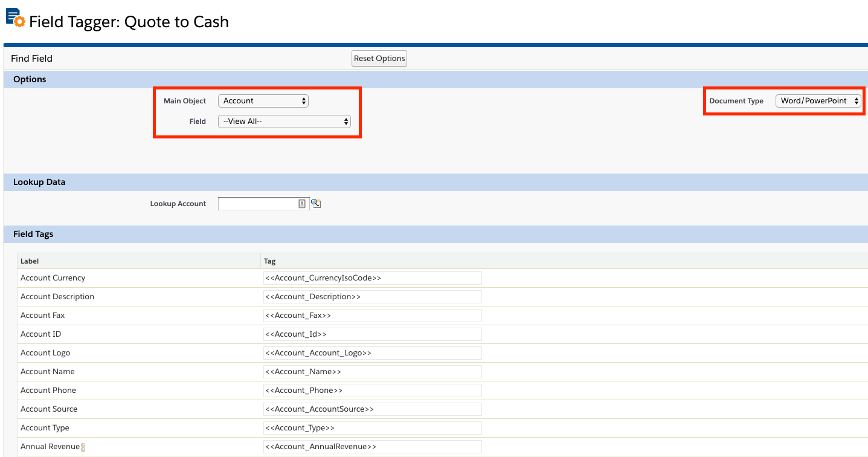The height and width of the screenshot is (457, 868).
Task: Select the Account_Type tag field
Action: click(373, 428)
